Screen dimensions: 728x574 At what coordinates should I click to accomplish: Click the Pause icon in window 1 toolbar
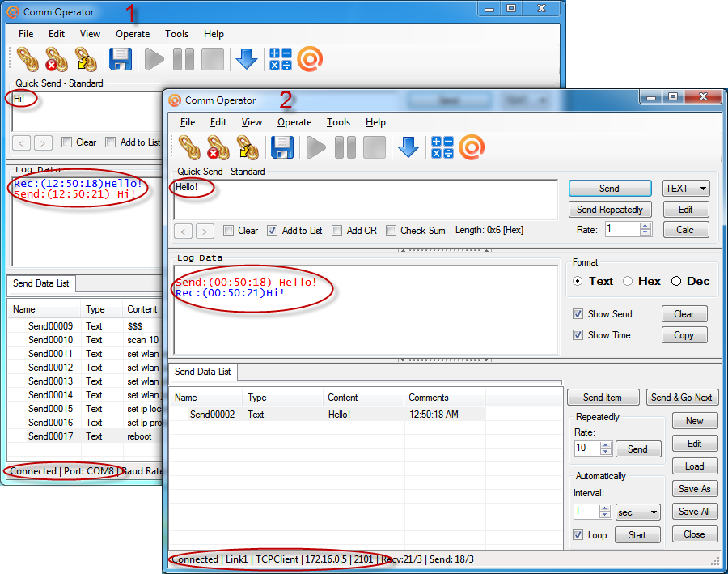click(184, 59)
